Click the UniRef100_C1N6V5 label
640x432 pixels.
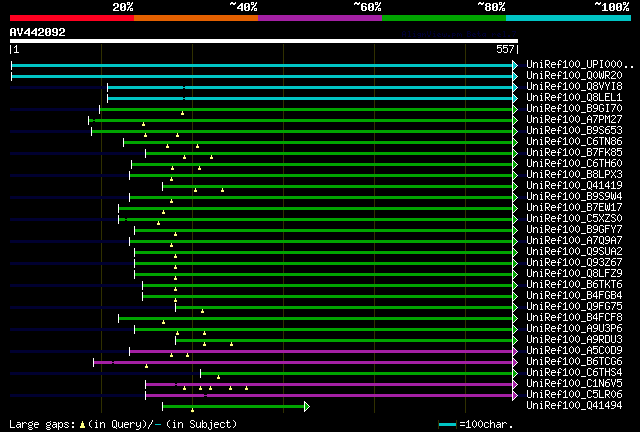574,384
